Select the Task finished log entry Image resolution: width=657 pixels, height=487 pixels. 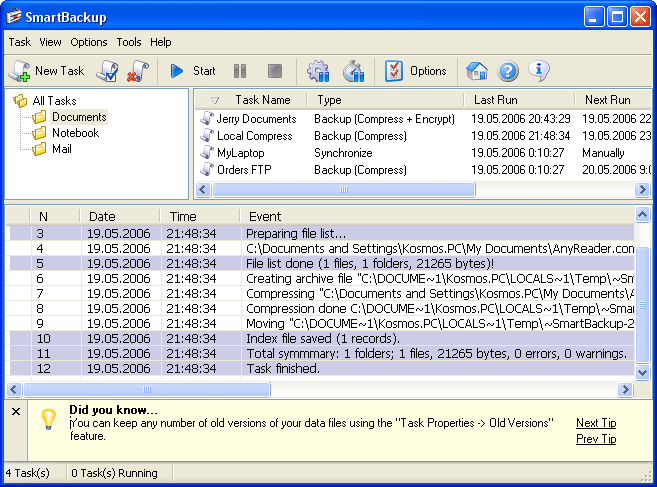pyautogui.click(x=320, y=369)
